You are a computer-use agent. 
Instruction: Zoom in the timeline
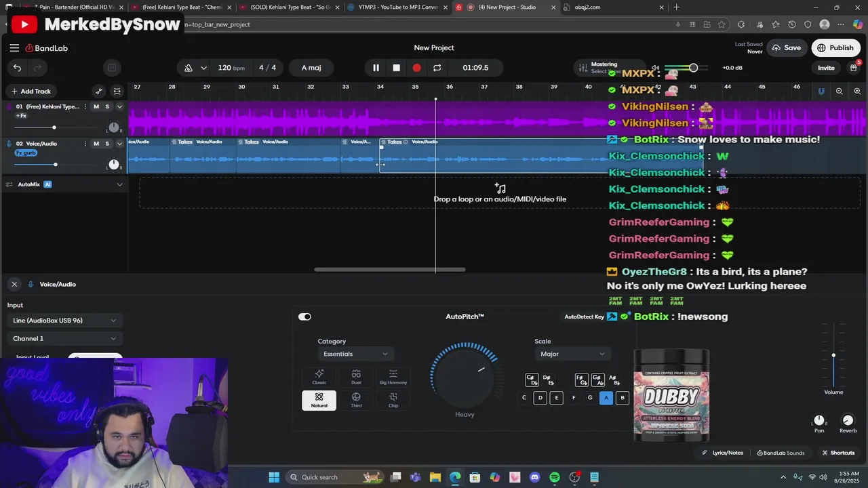[x=857, y=91]
